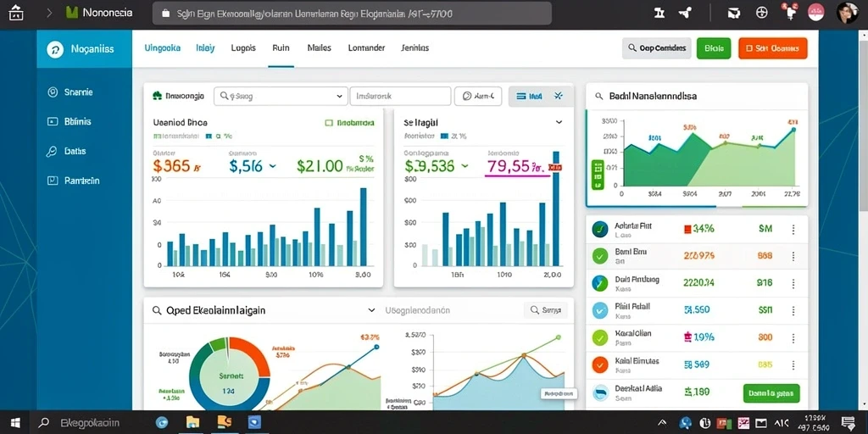Click the green Blola button
868x434 pixels.
click(714, 48)
